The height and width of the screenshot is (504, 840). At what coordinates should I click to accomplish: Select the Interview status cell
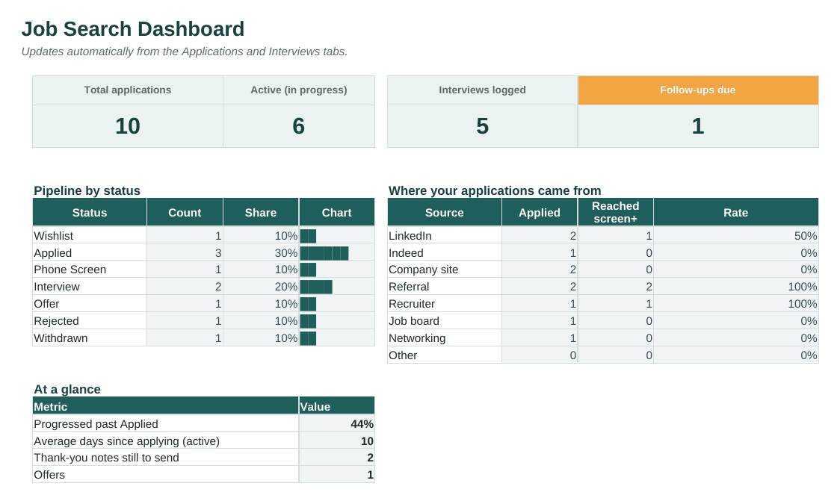click(x=90, y=287)
